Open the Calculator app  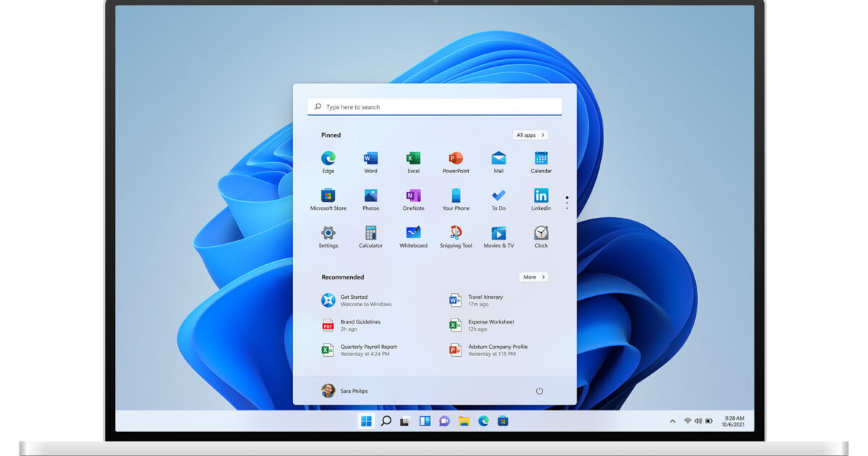point(370,233)
